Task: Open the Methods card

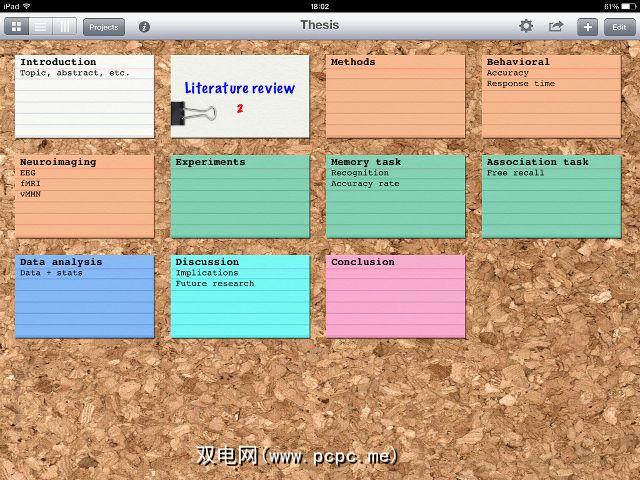Action: [x=396, y=97]
